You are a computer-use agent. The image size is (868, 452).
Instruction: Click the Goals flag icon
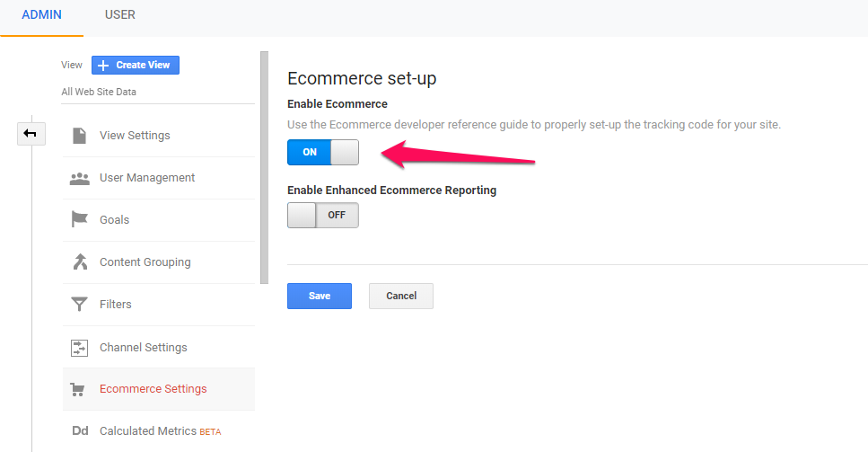80,220
